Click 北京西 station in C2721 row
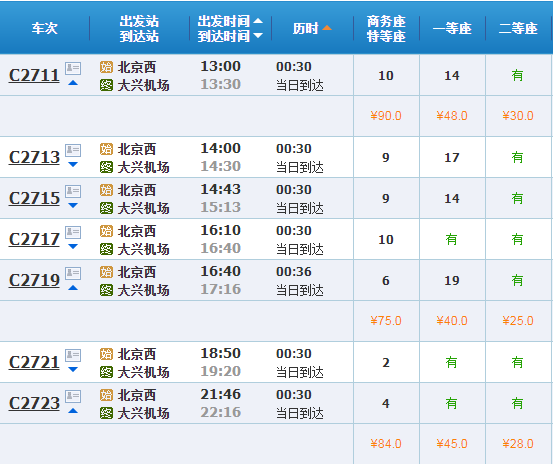This screenshot has height=465, width=553. [136, 354]
